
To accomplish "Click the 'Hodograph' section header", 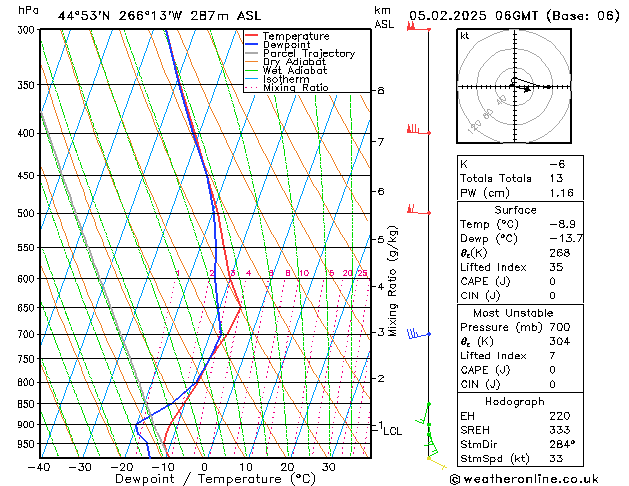I will [x=515, y=402].
